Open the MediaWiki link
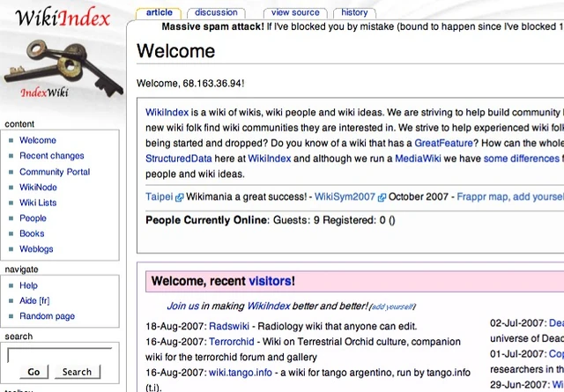The image size is (564, 392). pyautogui.click(x=418, y=159)
